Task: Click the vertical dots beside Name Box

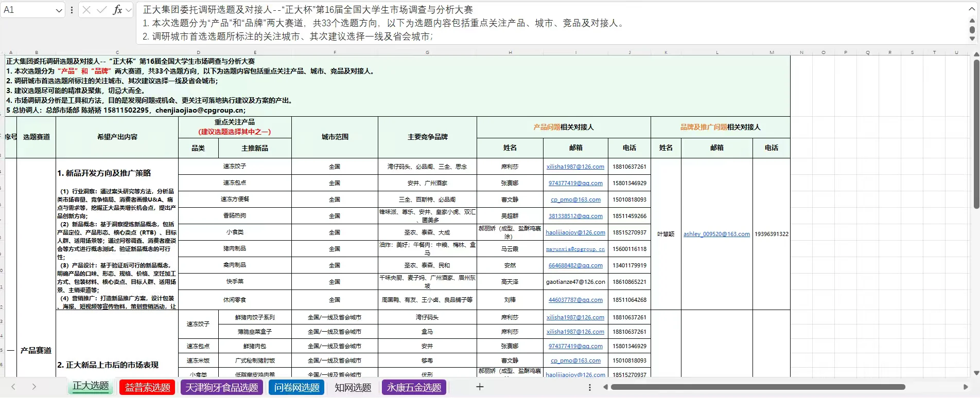Action: coord(72,10)
